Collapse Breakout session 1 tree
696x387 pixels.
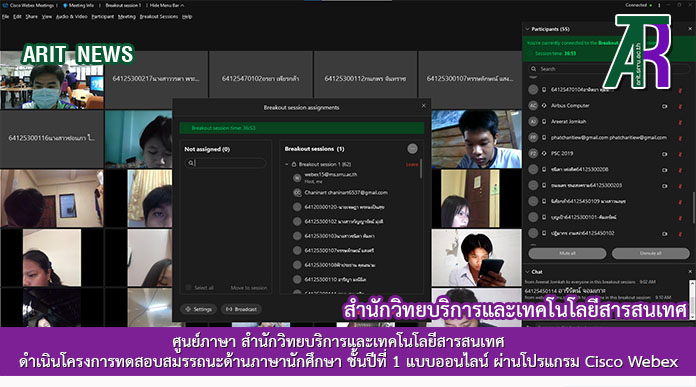287,164
